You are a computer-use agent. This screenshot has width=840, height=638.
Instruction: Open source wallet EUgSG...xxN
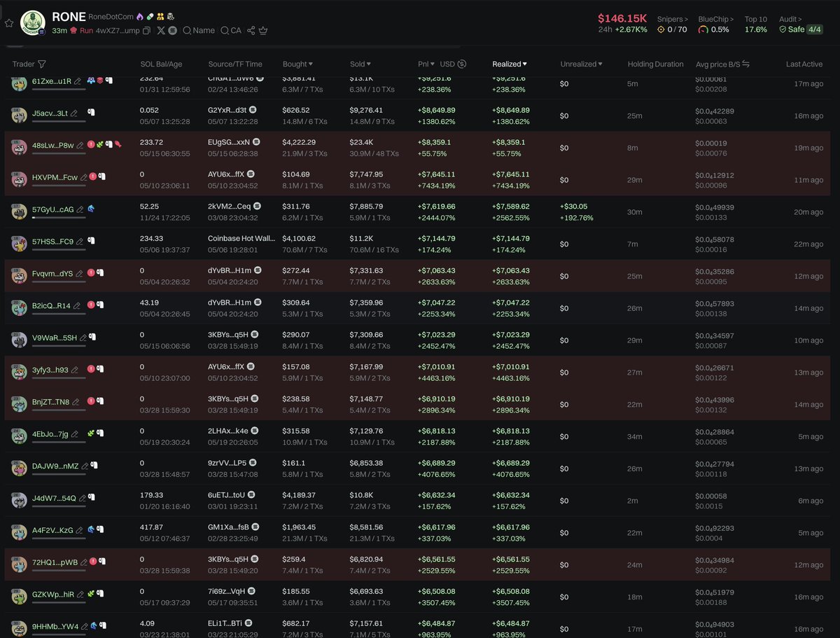pos(229,142)
